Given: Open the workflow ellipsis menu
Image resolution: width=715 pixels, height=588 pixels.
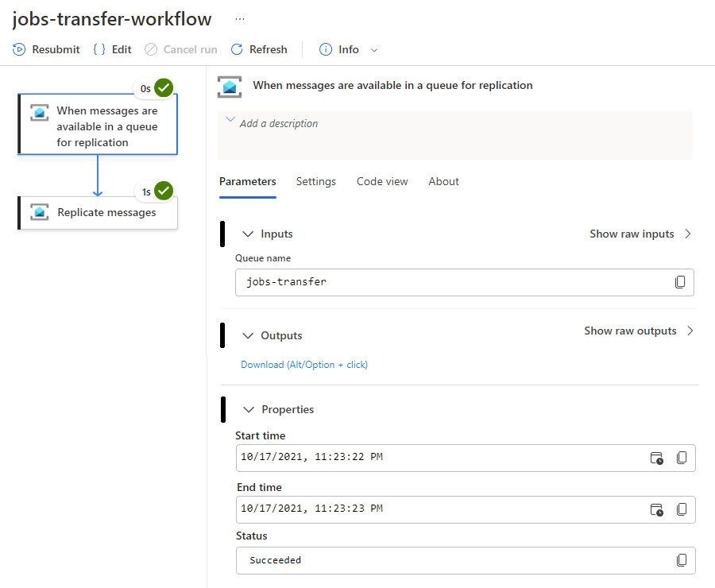Looking at the screenshot, I should coord(240,17).
